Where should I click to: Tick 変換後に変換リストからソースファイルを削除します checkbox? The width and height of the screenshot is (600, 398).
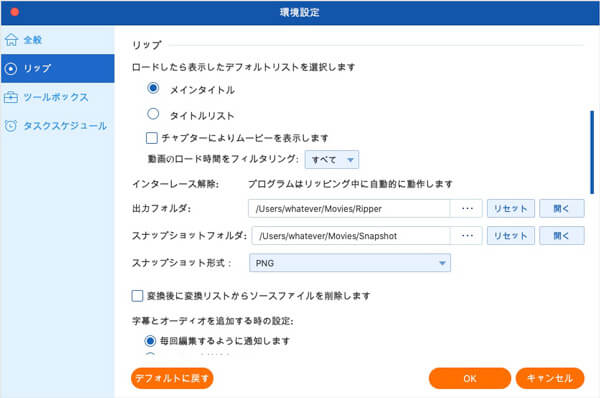(137, 296)
